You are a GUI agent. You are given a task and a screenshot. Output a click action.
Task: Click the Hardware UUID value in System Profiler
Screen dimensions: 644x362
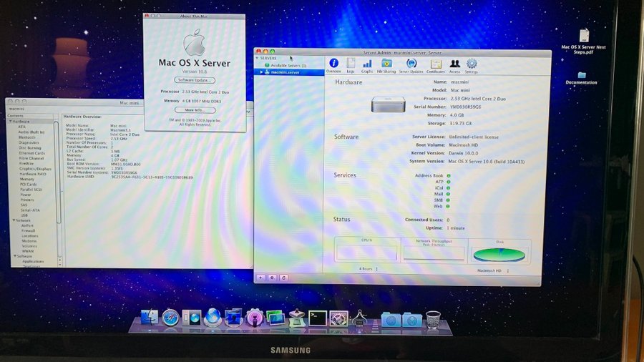152,177
